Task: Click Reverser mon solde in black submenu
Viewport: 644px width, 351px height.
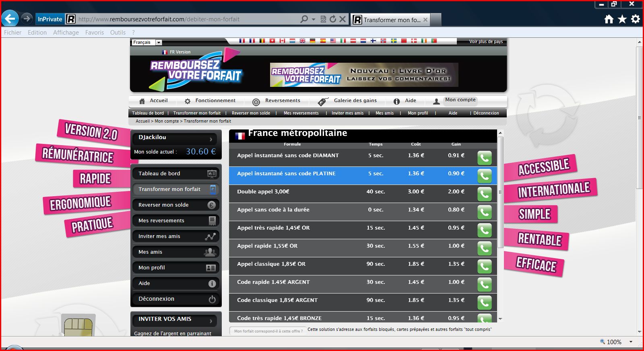Action: pos(251,113)
